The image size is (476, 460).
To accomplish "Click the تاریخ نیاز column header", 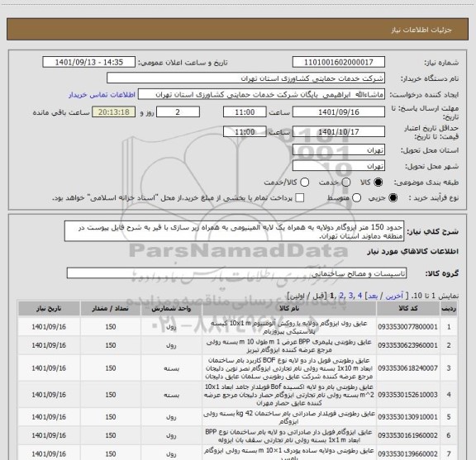I will click(49, 309).
